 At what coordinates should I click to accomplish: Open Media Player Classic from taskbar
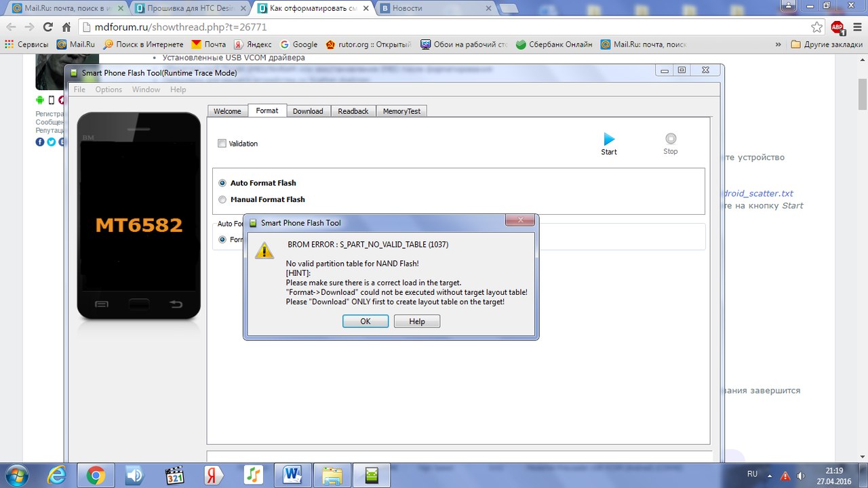174,474
